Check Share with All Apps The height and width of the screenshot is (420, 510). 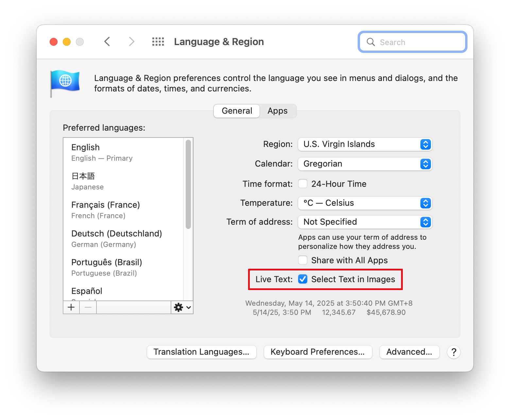point(303,260)
